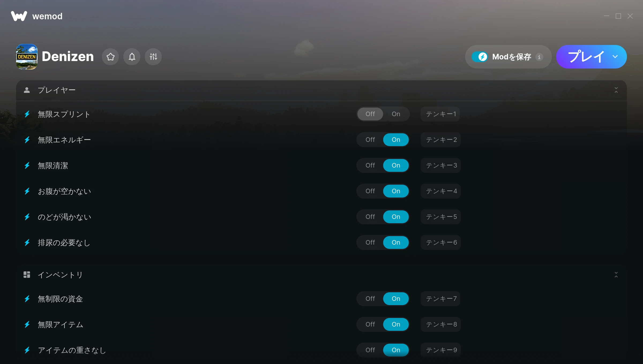Turn Off 無制限の資金
643x364 pixels.
(370, 299)
